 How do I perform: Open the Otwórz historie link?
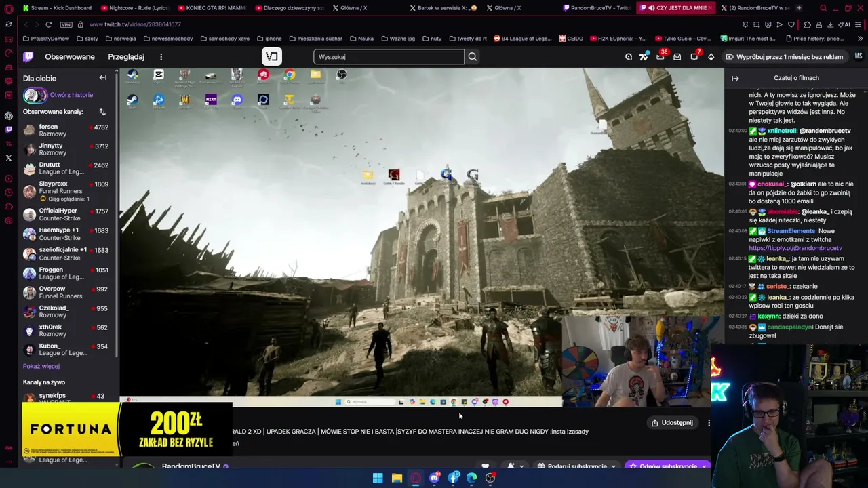[71, 95]
